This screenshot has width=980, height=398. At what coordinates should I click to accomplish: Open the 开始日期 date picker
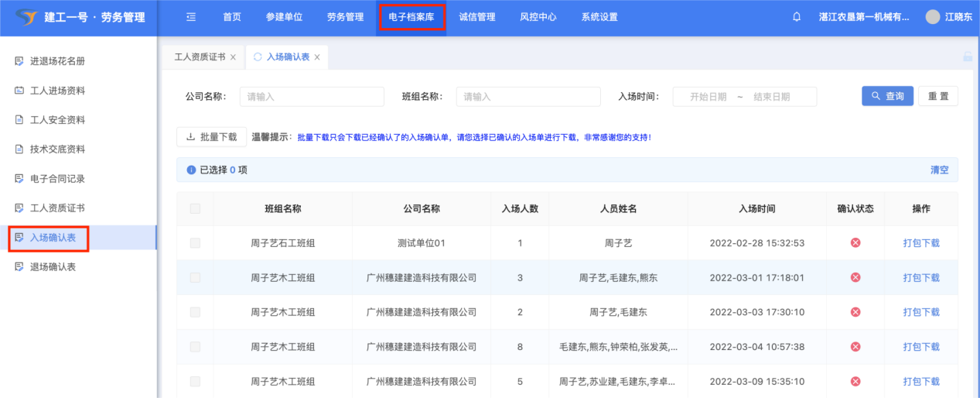pos(708,97)
